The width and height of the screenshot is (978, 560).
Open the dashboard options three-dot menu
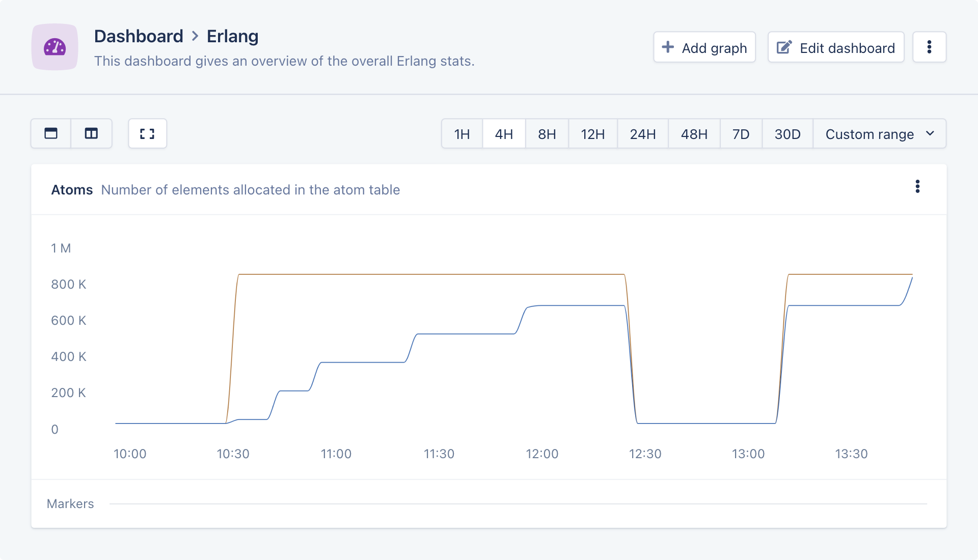[x=929, y=47]
